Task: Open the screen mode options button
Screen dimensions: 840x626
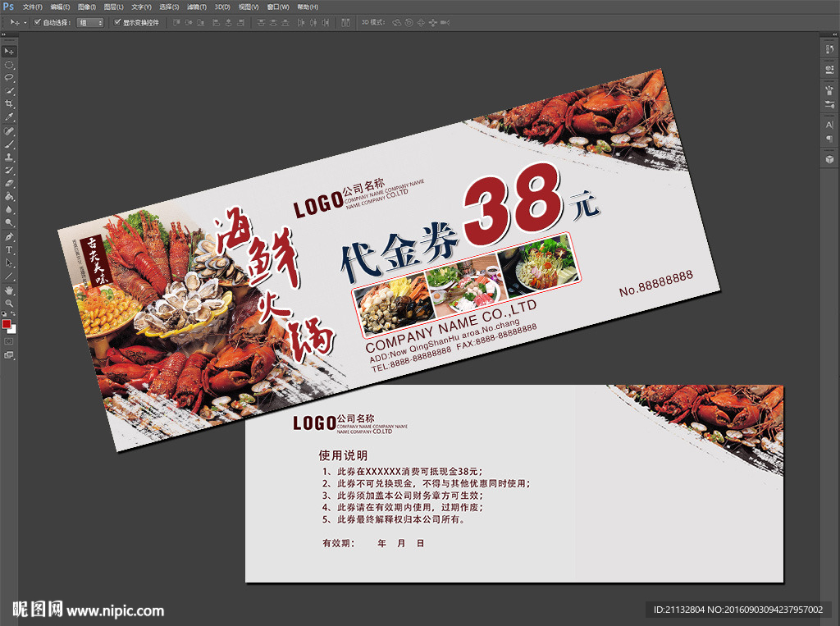Action: (9, 355)
